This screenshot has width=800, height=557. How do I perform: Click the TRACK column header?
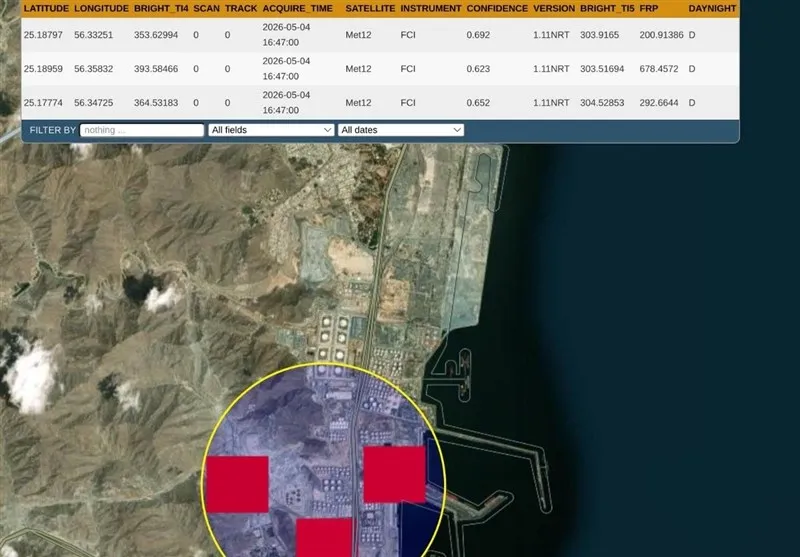241,8
